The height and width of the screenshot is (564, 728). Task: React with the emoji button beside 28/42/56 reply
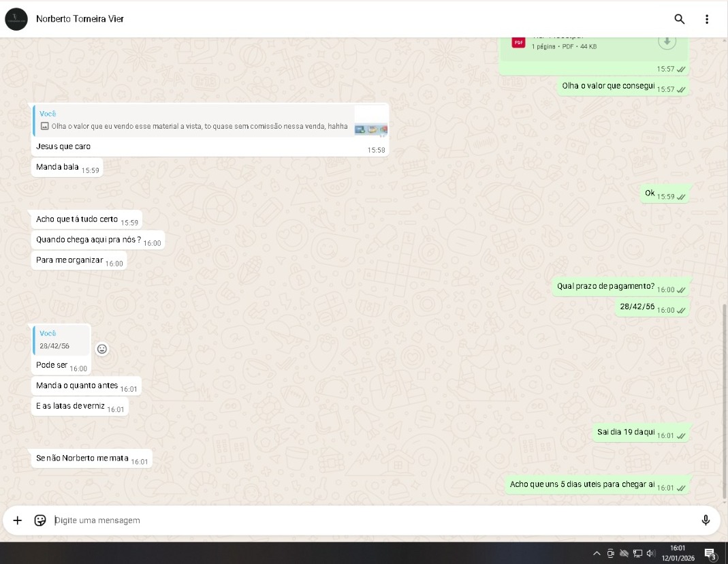[x=102, y=349]
